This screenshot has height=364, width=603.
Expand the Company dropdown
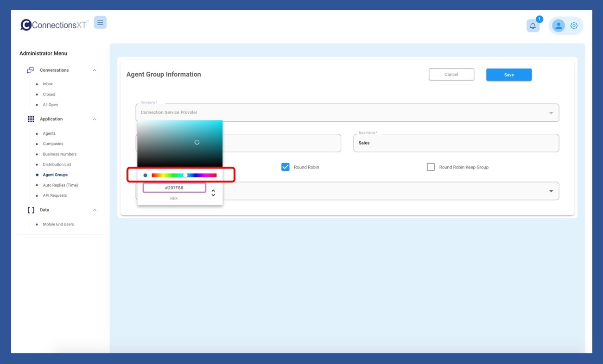click(x=551, y=113)
